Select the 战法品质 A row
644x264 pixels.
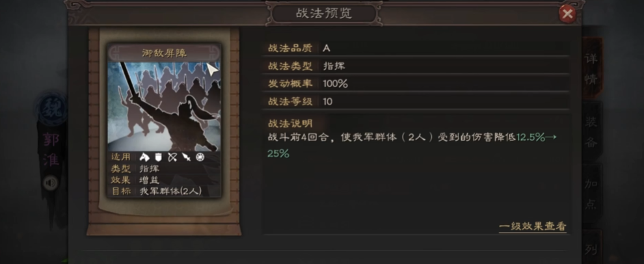point(416,48)
